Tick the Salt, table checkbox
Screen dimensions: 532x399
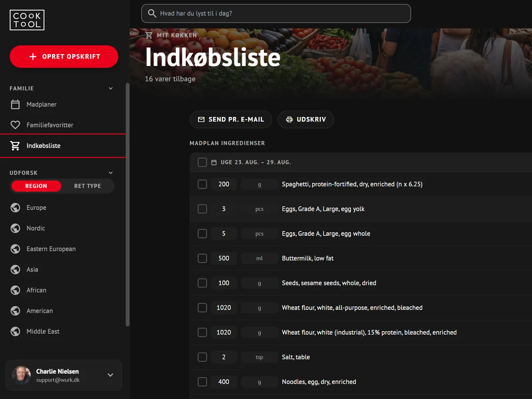pos(202,357)
